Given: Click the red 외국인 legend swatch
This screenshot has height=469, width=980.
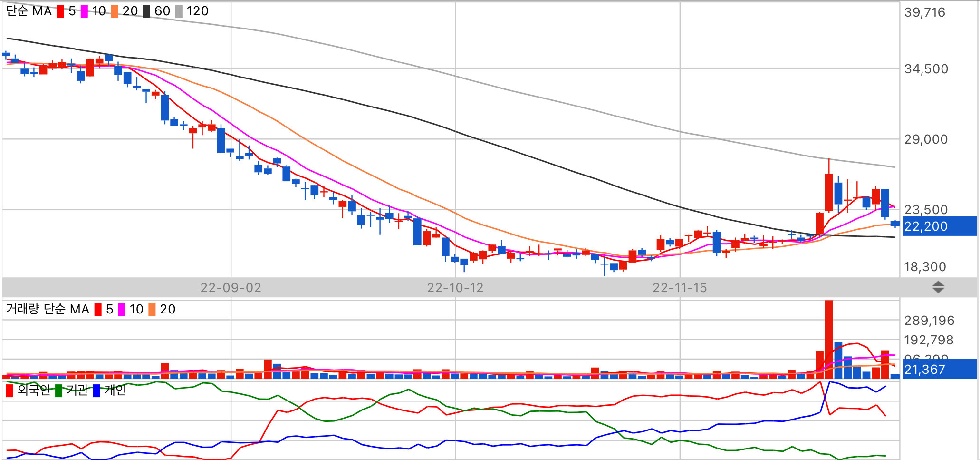Looking at the screenshot, I should point(10,391).
